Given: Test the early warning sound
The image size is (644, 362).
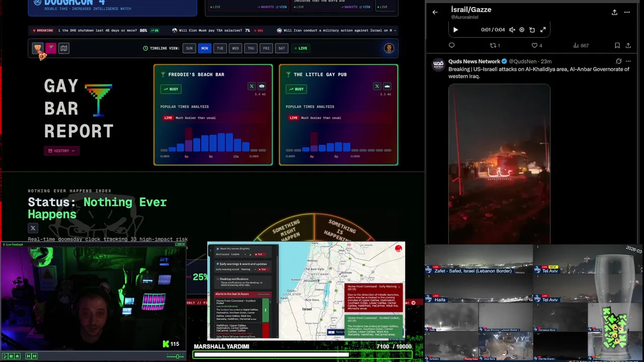Looking at the screenshot, I should click(x=265, y=269).
